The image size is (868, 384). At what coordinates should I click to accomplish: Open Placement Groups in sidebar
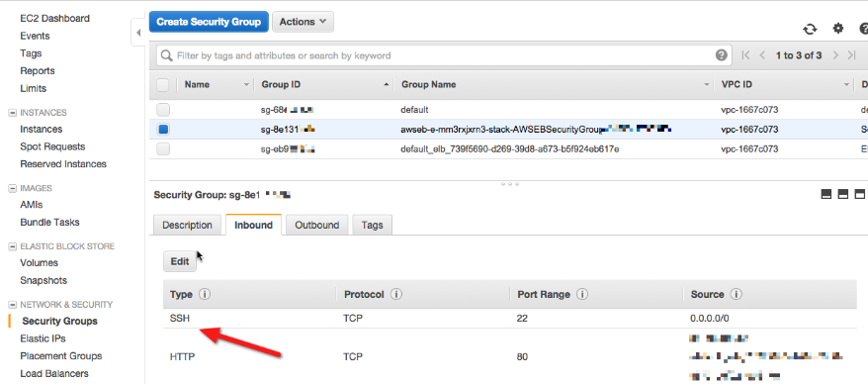click(x=61, y=355)
